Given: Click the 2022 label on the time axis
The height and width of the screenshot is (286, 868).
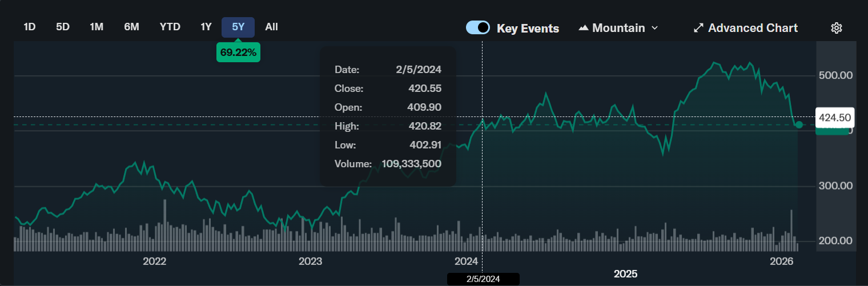Looking at the screenshot, I should 154,261.
